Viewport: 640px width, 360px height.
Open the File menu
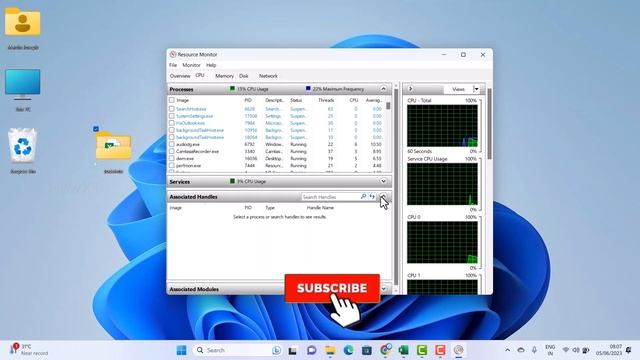173,65
